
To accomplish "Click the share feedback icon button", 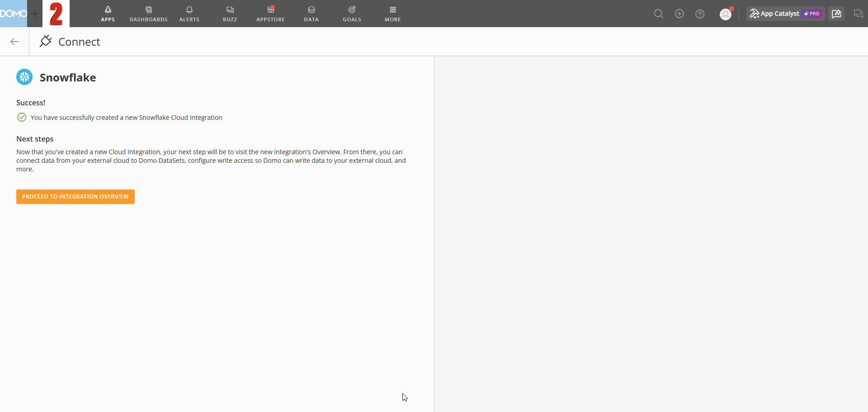I will [836, 14].
